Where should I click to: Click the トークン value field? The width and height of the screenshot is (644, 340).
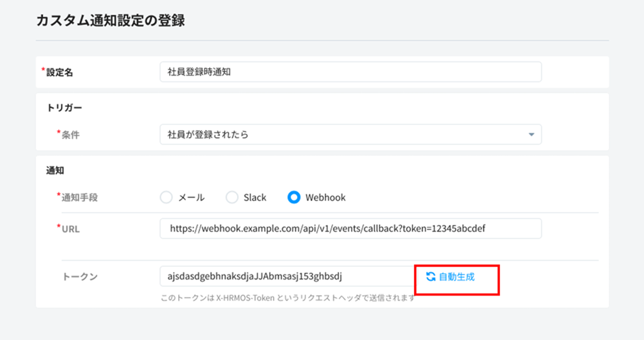pos(285,276)
